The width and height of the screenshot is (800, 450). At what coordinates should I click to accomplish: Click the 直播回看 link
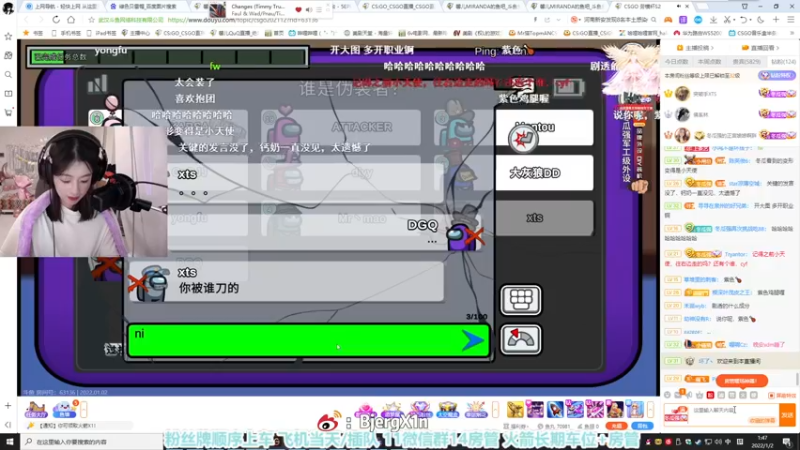pos(761,48)
